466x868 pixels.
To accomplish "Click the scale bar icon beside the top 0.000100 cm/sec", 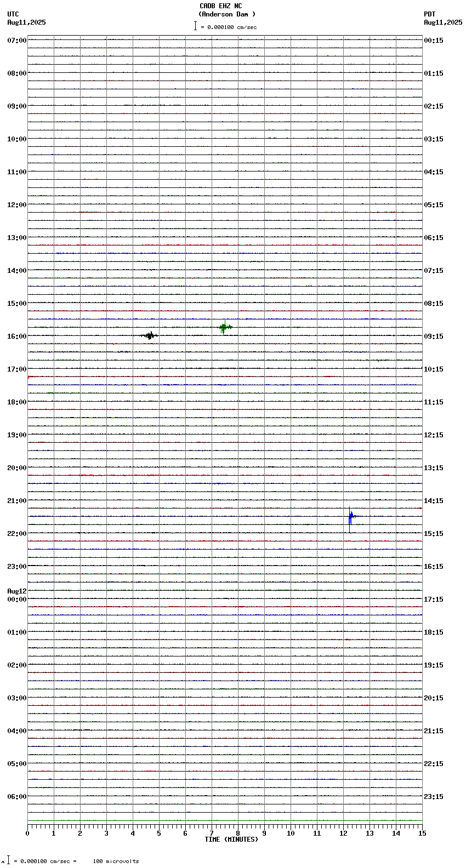I will tap(195, 26).
